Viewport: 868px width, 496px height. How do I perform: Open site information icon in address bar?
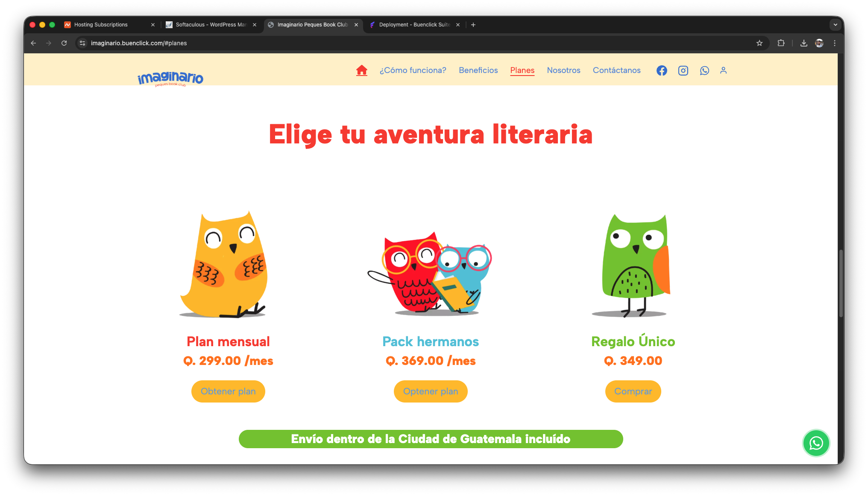click(x=82, y=43)
